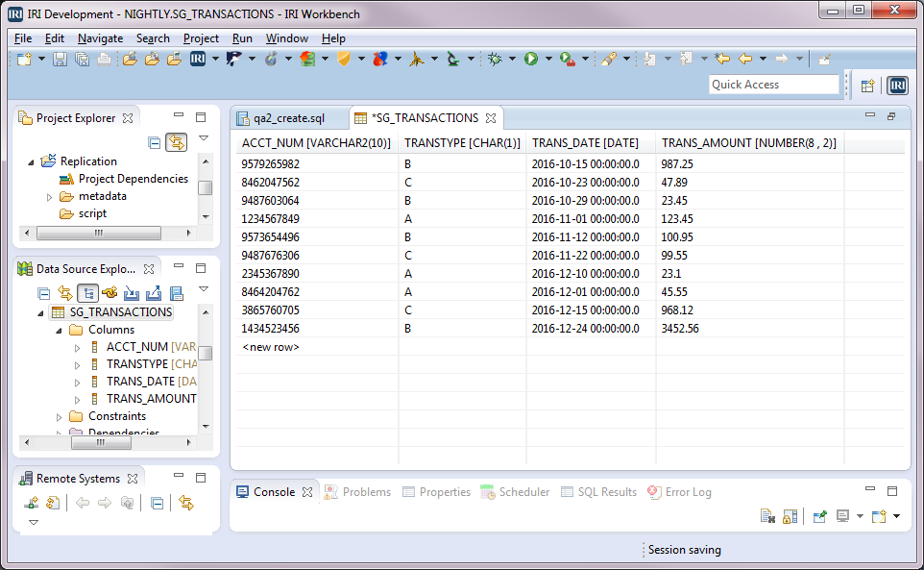
Task: Click the green microscope toolbar icon
Action: pyautogui.click(x=452, y=59)
